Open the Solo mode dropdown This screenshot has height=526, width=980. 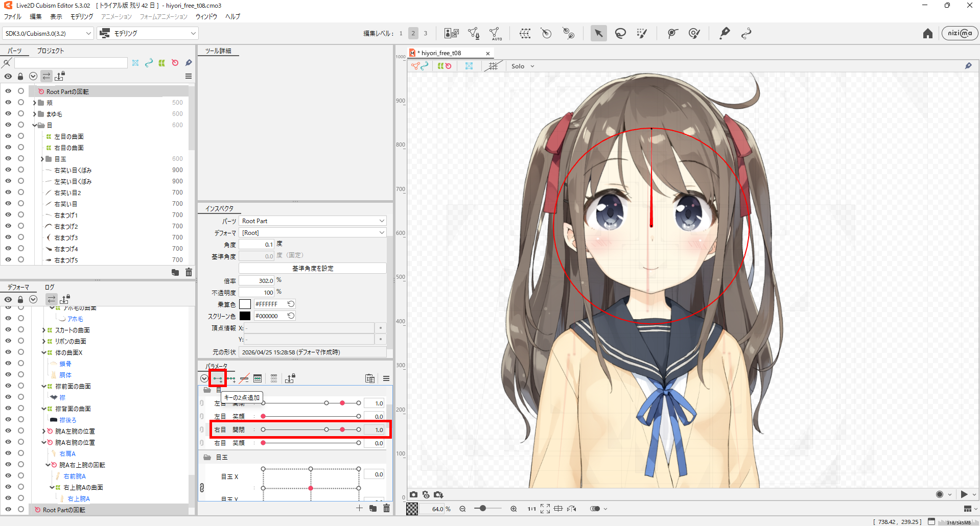click(x=523, y=66)
